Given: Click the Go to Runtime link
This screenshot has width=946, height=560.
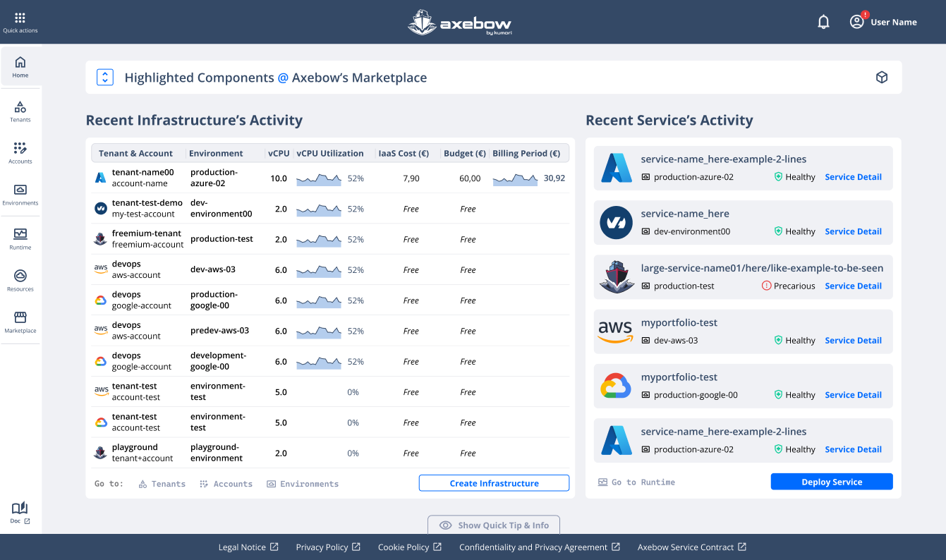Looking at the screenshot, I should pyautogui.click(x=636, y=482).
